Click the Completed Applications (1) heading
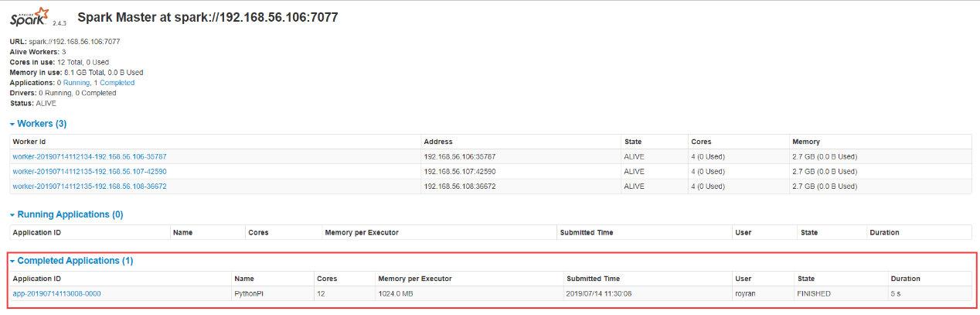Viewport: 980px width, 315px height. point(75,261)
